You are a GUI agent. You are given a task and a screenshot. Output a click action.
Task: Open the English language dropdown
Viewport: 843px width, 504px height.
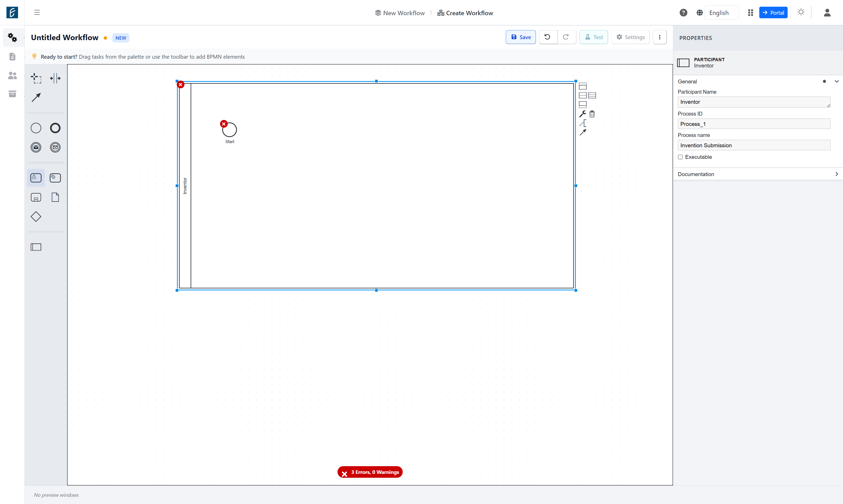click(721, 13)
